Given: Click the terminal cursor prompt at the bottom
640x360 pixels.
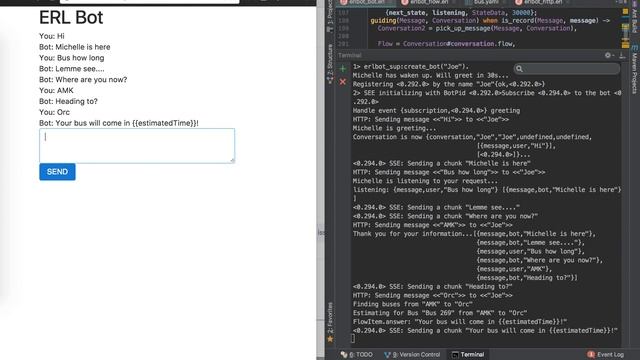Looking at the screenshot, I should 353,338.
